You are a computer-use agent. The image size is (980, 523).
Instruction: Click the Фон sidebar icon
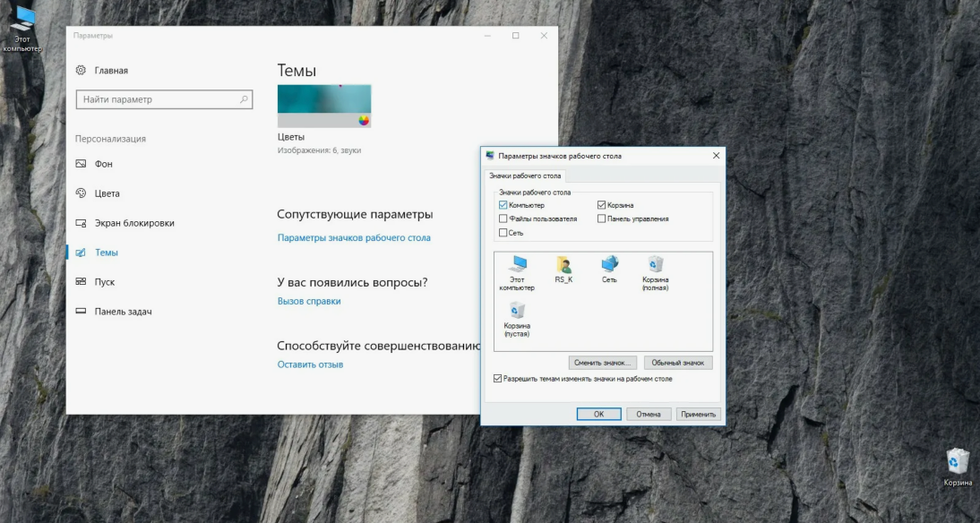coord(82,164)
